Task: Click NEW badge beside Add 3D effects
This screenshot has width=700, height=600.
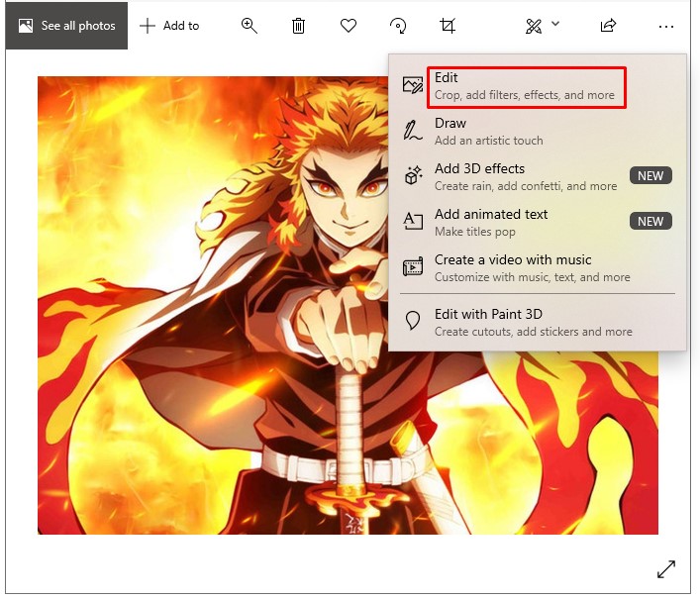Action: click(x=650, y=176)
